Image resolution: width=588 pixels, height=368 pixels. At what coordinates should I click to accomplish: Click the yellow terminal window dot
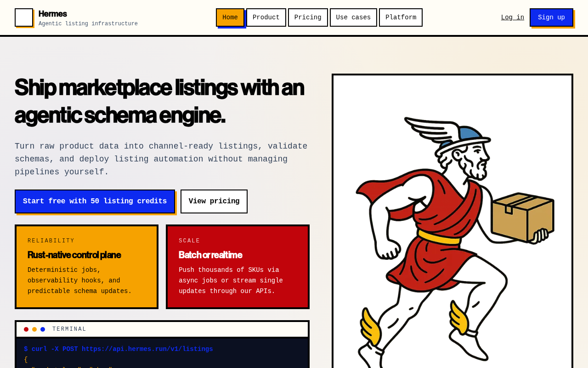click(34, 329)
